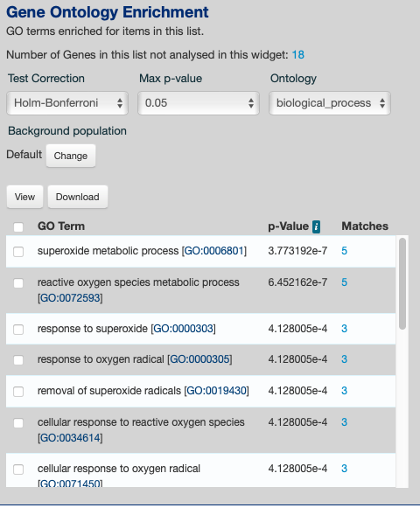Click the Change background population button
The height and width of the screenshot is (508, 420).
click(71, 156)
